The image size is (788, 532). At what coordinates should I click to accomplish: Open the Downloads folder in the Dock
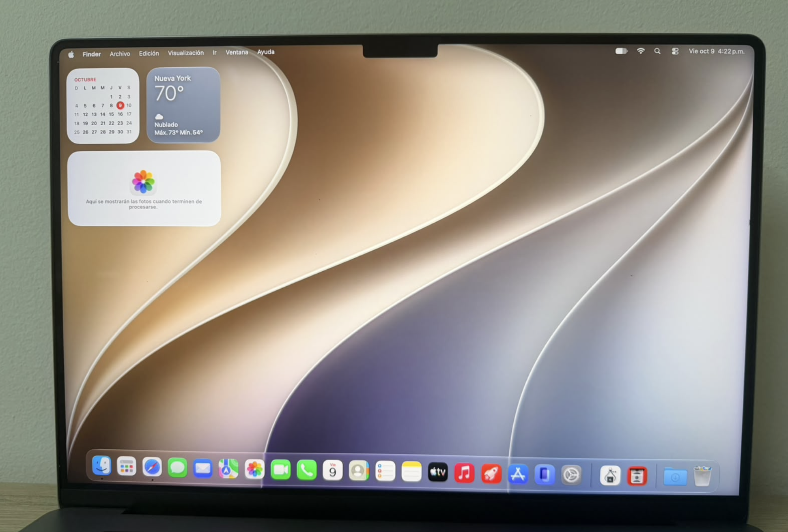pos(675,477)
